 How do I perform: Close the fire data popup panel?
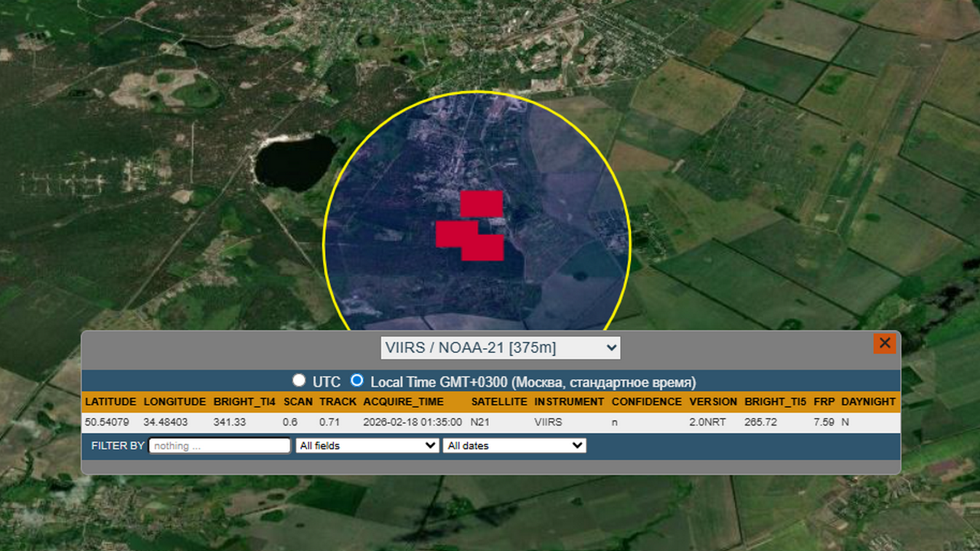[884, 344]
